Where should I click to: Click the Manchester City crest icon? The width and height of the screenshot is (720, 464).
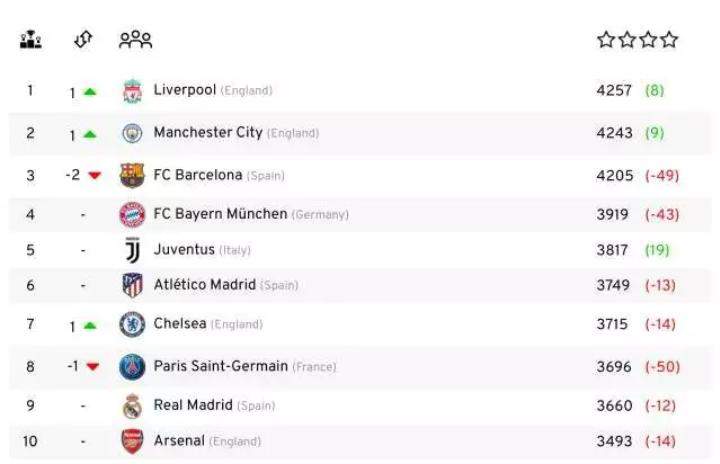pyautogui.click(x=132, y=133)
